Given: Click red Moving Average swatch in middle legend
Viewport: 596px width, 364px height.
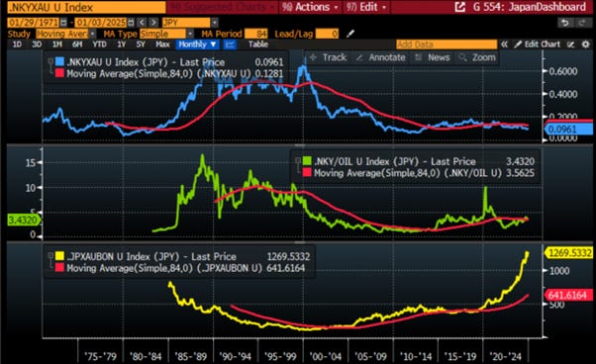Looking at the screenshot, I should [307, 173].
